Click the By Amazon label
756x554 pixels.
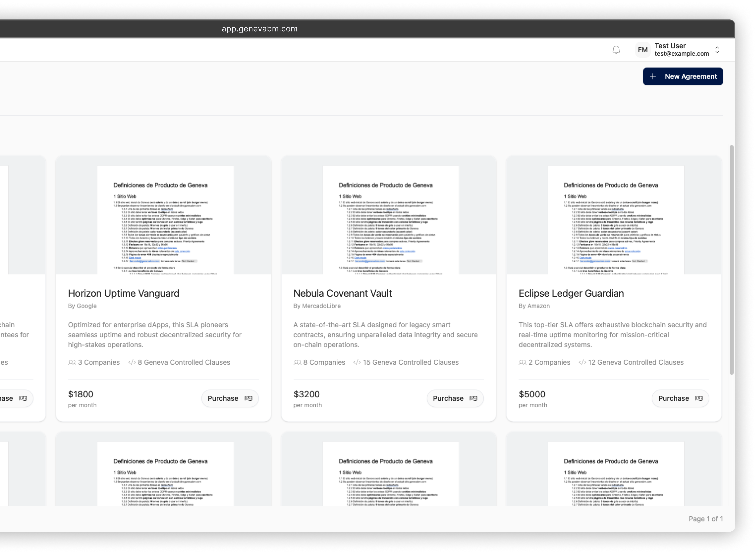(534, 306)
